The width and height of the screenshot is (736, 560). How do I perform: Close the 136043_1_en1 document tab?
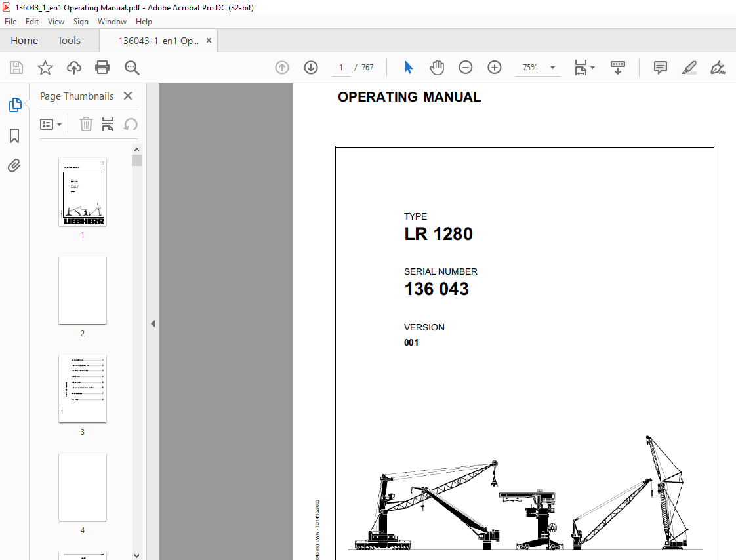[x=209, y=41]
